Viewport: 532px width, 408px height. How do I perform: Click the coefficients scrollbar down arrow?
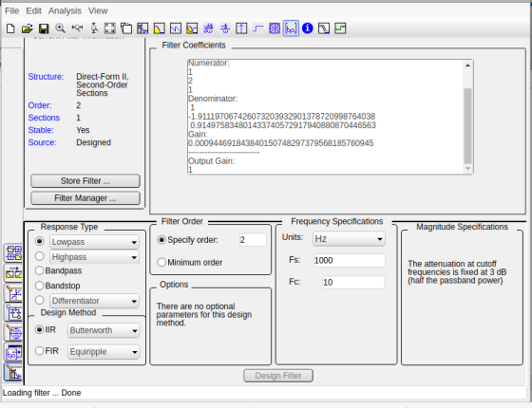[467, 169]
